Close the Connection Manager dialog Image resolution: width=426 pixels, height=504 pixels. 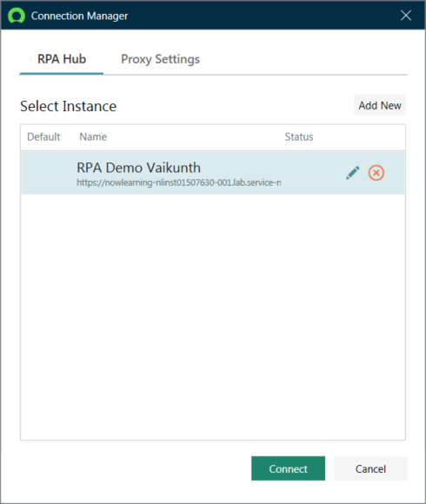point(406,15)
